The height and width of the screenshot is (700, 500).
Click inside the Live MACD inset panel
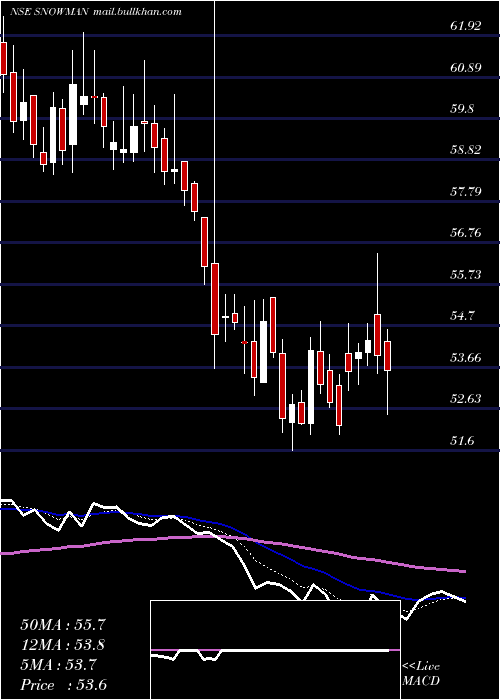[275, 650]
